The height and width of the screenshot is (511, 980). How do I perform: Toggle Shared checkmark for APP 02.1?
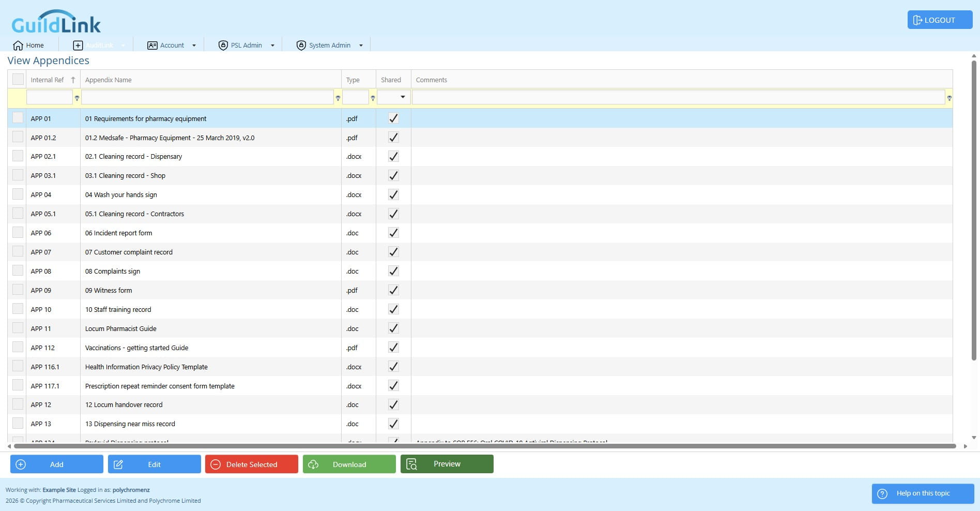(393, 156)
